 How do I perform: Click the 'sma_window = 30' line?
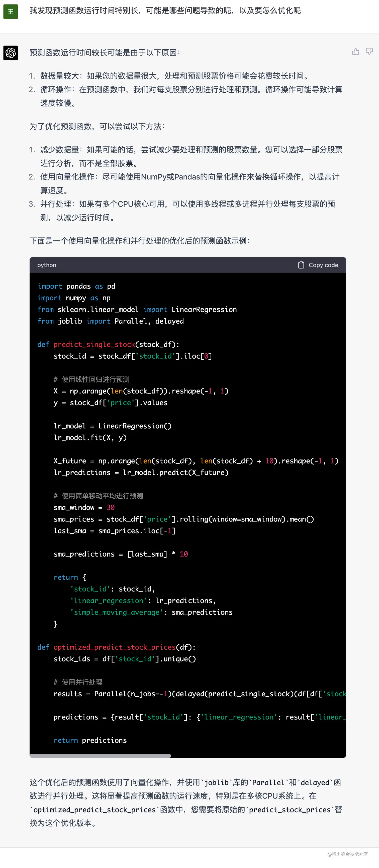[84, 507]
